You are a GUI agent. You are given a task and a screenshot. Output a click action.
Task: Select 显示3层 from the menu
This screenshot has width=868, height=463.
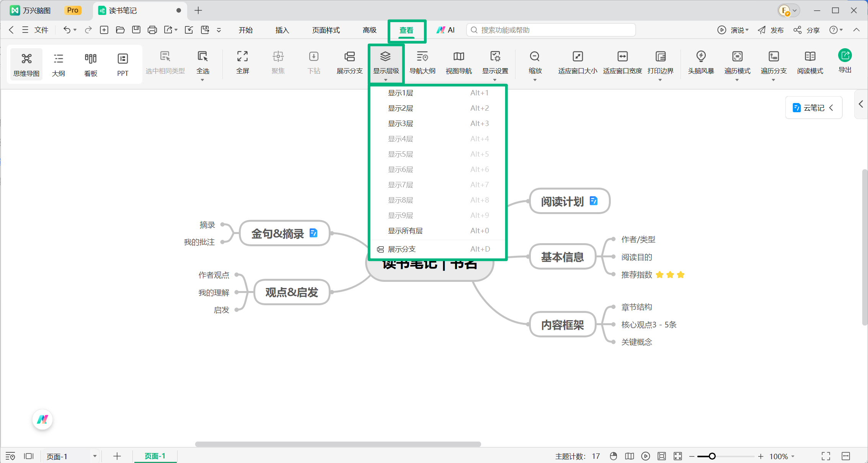pos(438,123)
